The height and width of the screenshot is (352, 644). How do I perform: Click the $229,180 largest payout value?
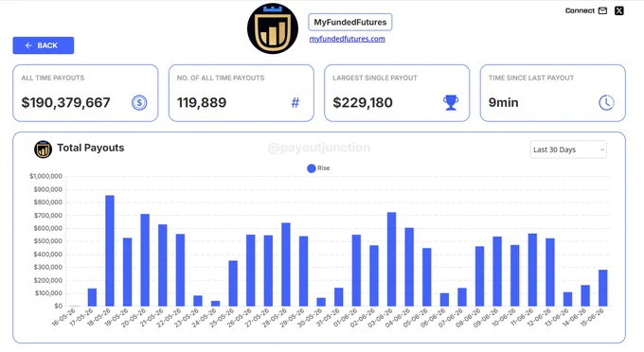tap(363, 102)
